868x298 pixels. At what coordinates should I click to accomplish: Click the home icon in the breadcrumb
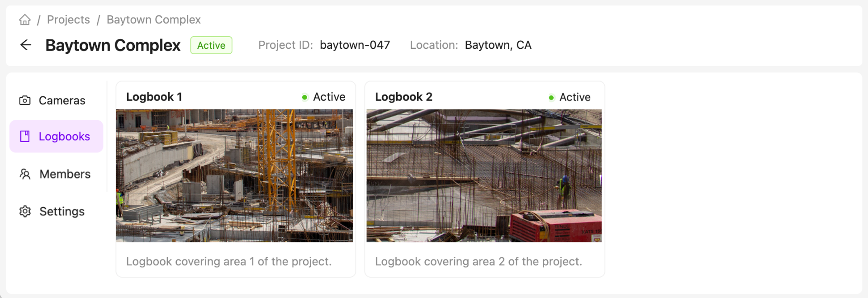click(24, 19)
